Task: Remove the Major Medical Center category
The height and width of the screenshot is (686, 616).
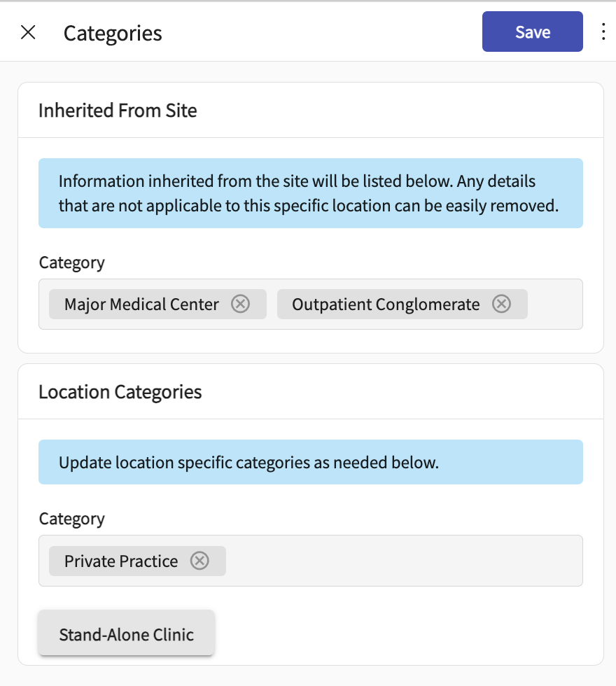Action: coord(240,304)
